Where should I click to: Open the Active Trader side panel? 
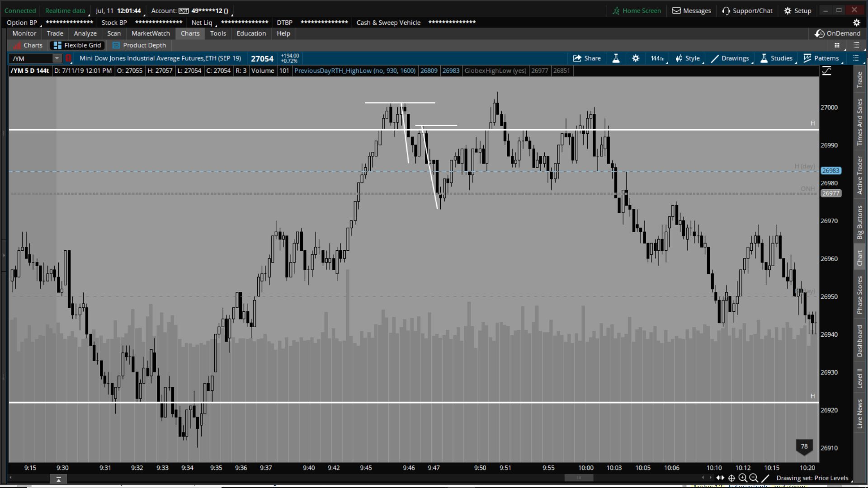tap(859, 175)
